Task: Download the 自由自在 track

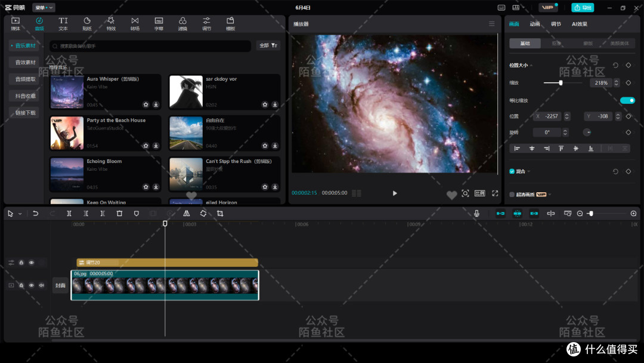Action: pos(275,146)
